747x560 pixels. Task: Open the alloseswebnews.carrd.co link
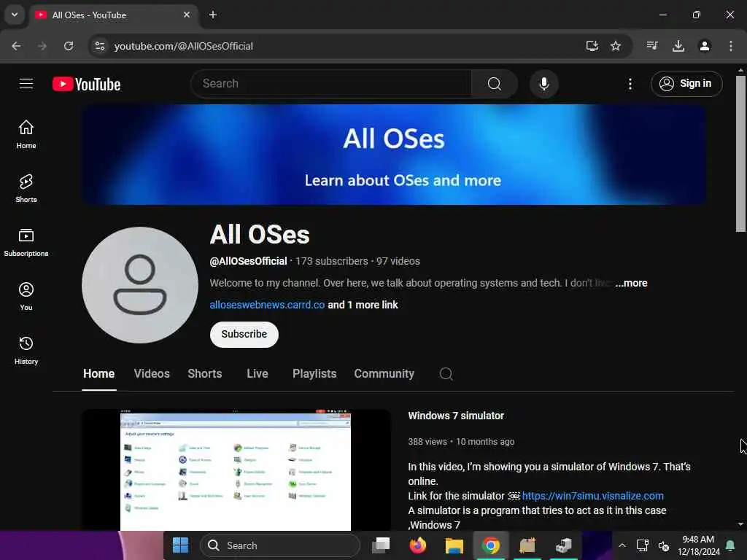[267, 305]
